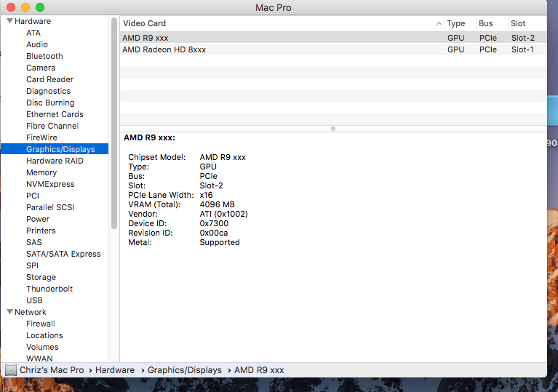Click the bold AMD R9 xxx details heading

[x=149, y=137]
